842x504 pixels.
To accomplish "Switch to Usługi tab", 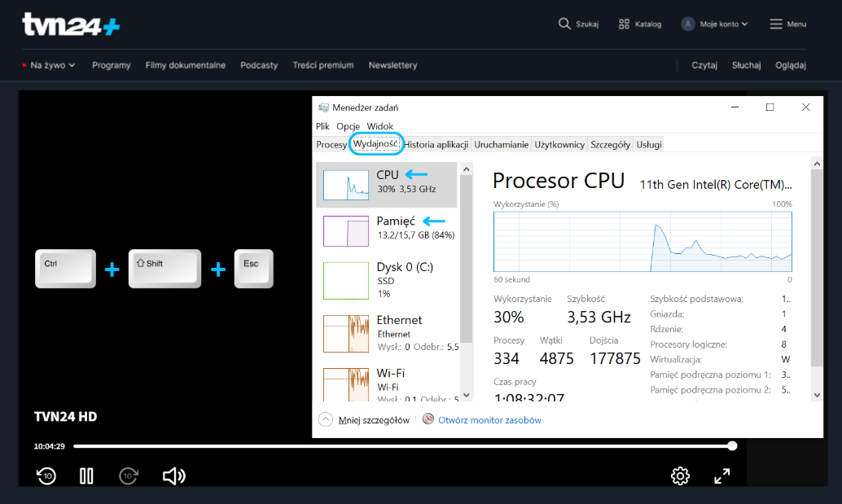I will coord(649,144).
